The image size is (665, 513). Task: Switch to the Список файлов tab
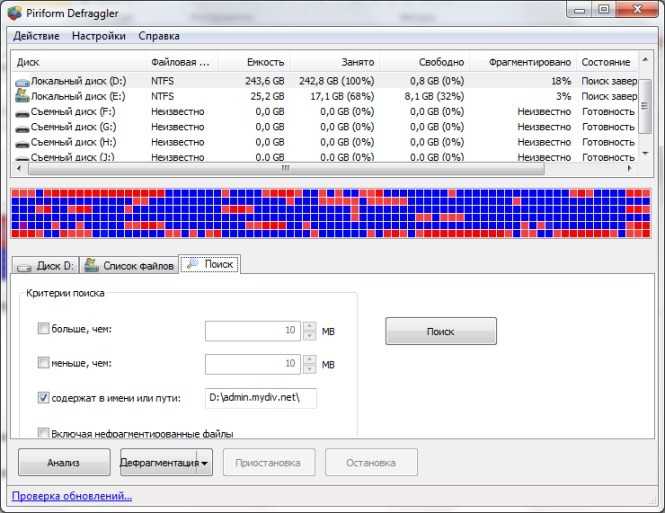[129, 266]
